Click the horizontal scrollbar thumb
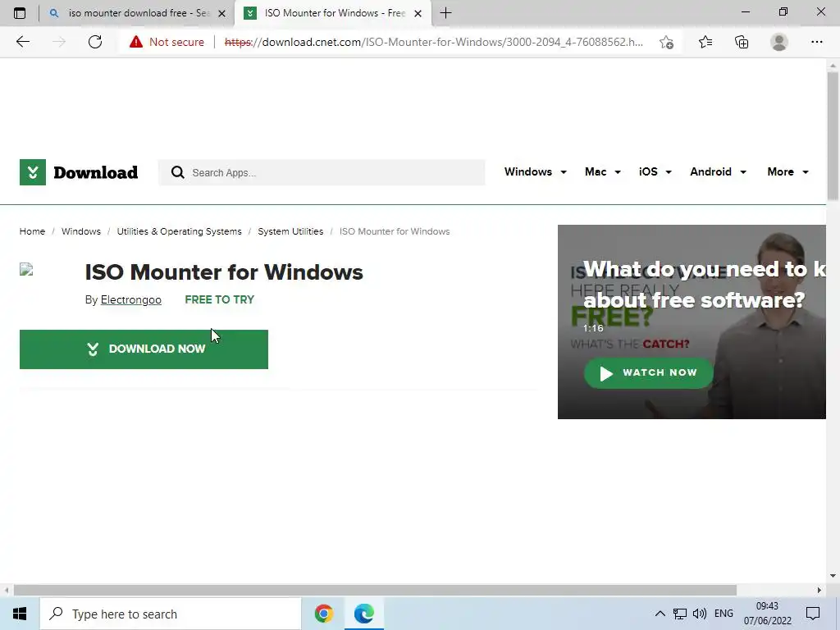Screen dimensions: 840x630 375,591
